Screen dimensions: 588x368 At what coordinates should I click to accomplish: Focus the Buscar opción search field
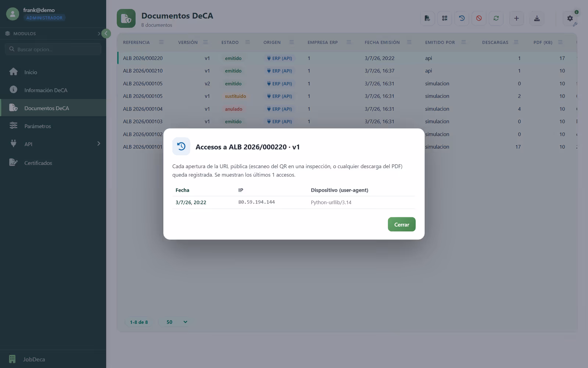pos(53,49)
